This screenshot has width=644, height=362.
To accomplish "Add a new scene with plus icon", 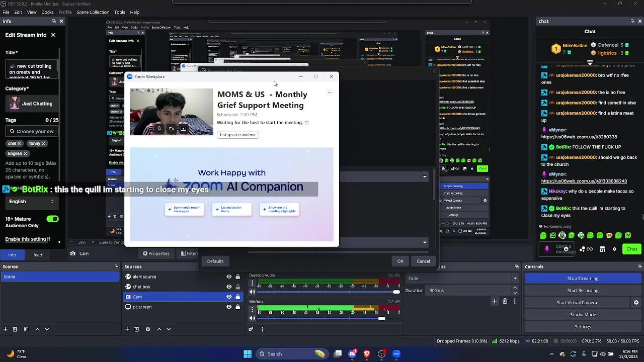I will tap(6, 329).
